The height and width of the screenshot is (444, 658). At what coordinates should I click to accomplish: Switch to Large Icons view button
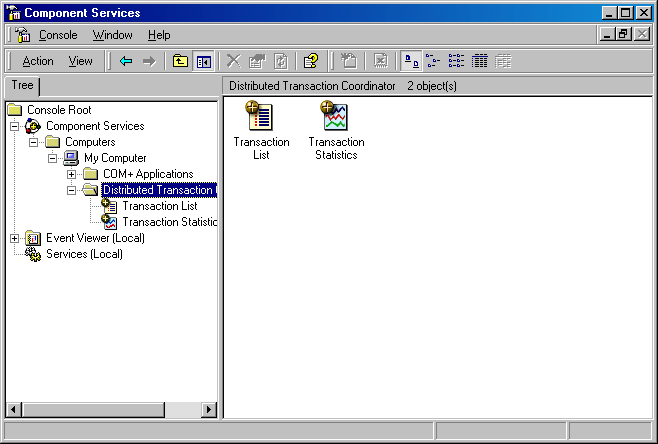point(411,61)
